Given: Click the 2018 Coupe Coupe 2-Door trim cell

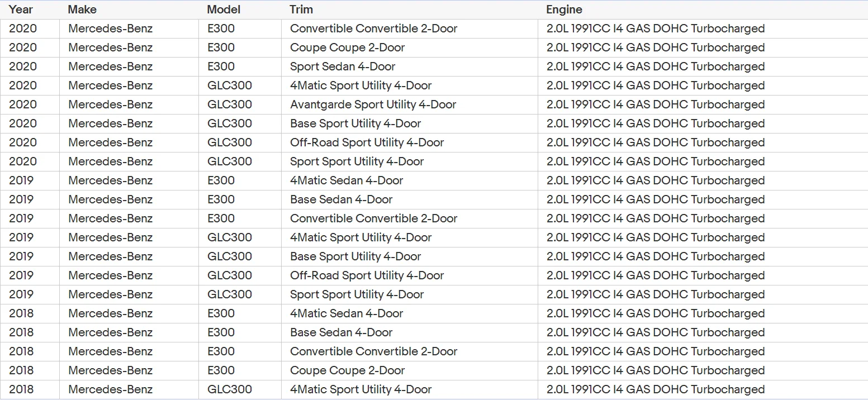Looking at the screenshot, I should [x=347, y=370].
